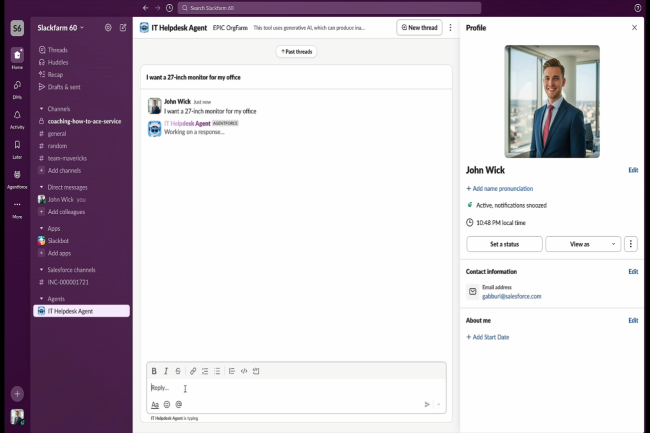Open the thread more options menu
This screenshot has width=650, height=433.
(450, 28)
